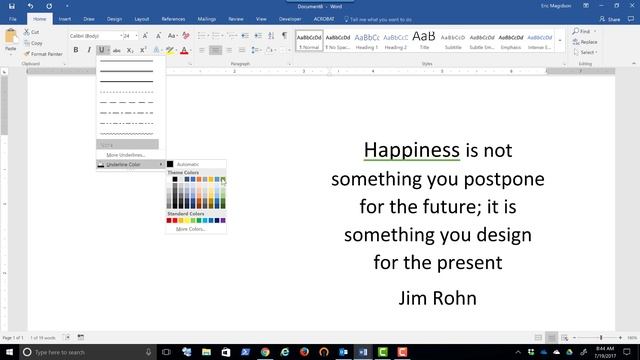This screenshot has width=640, height=360.
Task: Apply yellow text highlight color
Action: (x=169, y=50)
